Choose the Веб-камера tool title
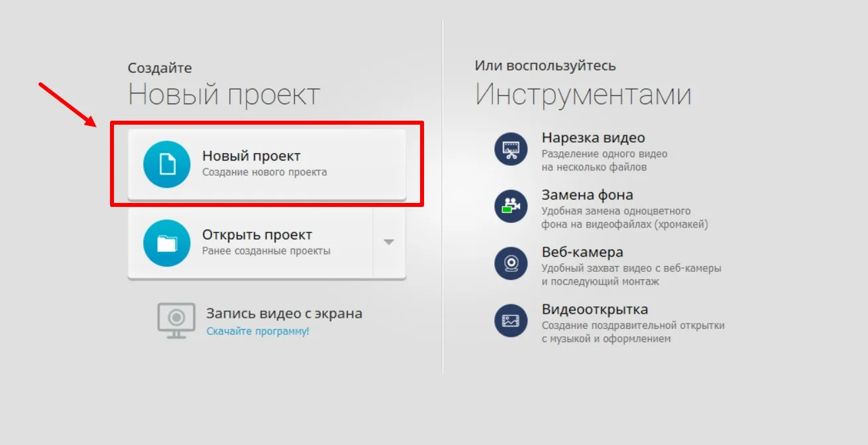Screen dimensions: 868x445 point(582,253)
